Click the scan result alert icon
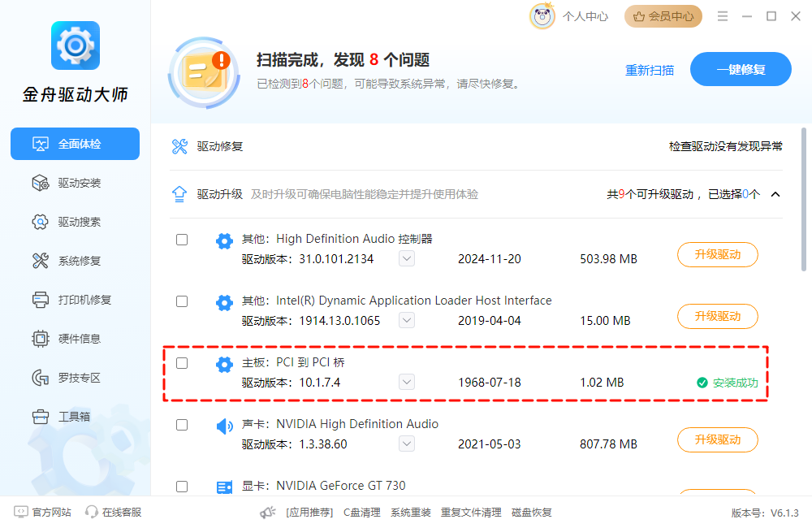812x528 pixels. point(205,73)
